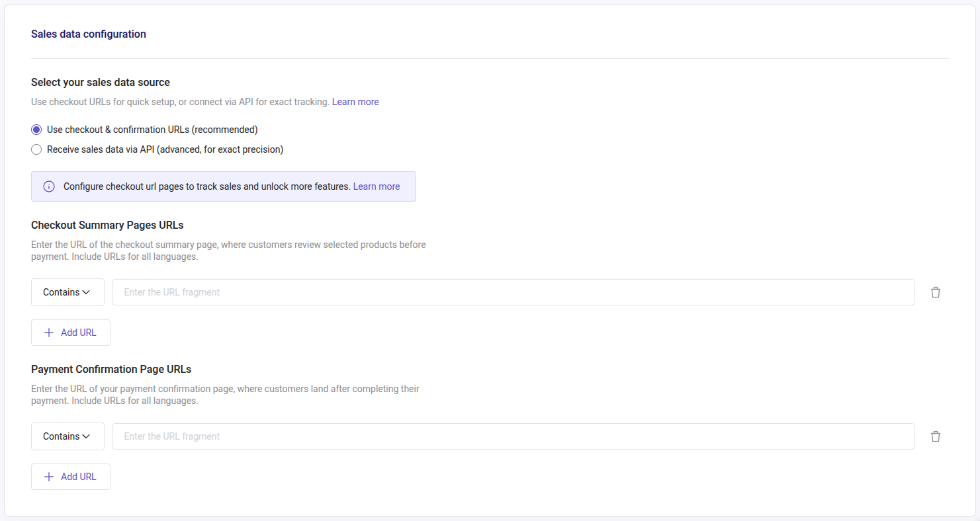Click the 'Sales data configuration' title
980x521 pixels.
pyautogui.click(x=89, y=34)
